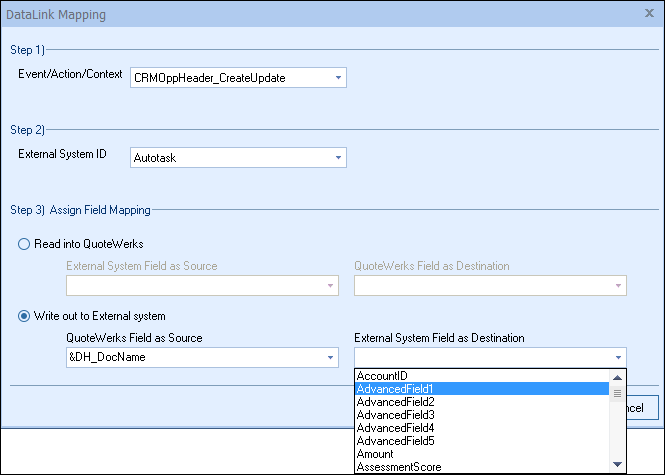
Task: Pick AdvancedField1 in the dropdown list
Action: coord(482,389)
